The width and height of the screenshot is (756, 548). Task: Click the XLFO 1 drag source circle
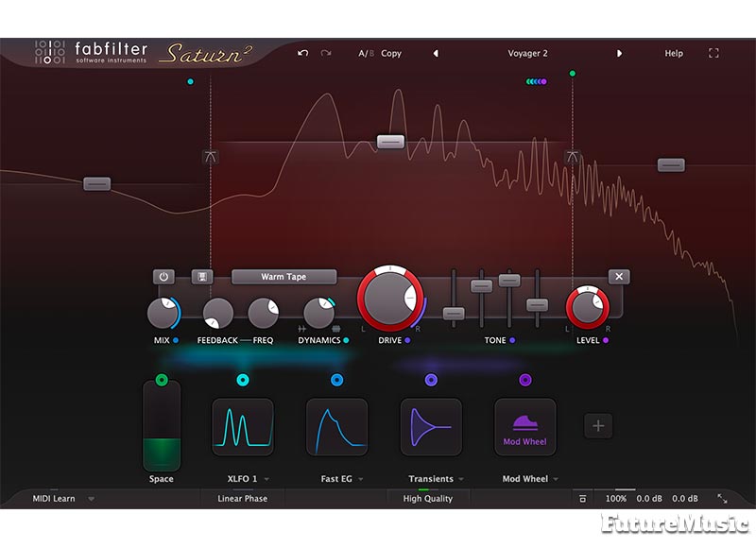(x=243, y=380)
